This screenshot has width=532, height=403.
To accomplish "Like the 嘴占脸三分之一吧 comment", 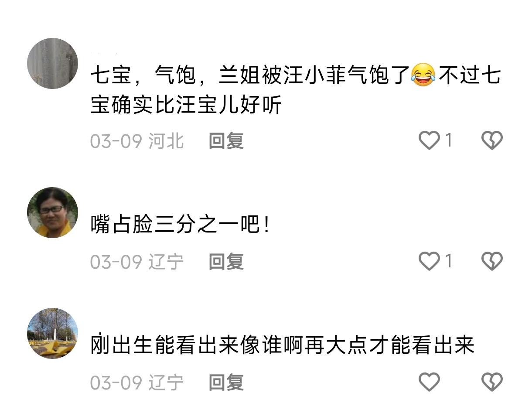I will tap(429, 261).
